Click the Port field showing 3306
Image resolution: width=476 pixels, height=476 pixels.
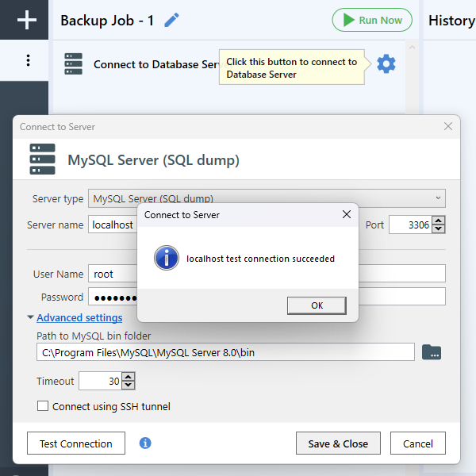coord(410,225)
